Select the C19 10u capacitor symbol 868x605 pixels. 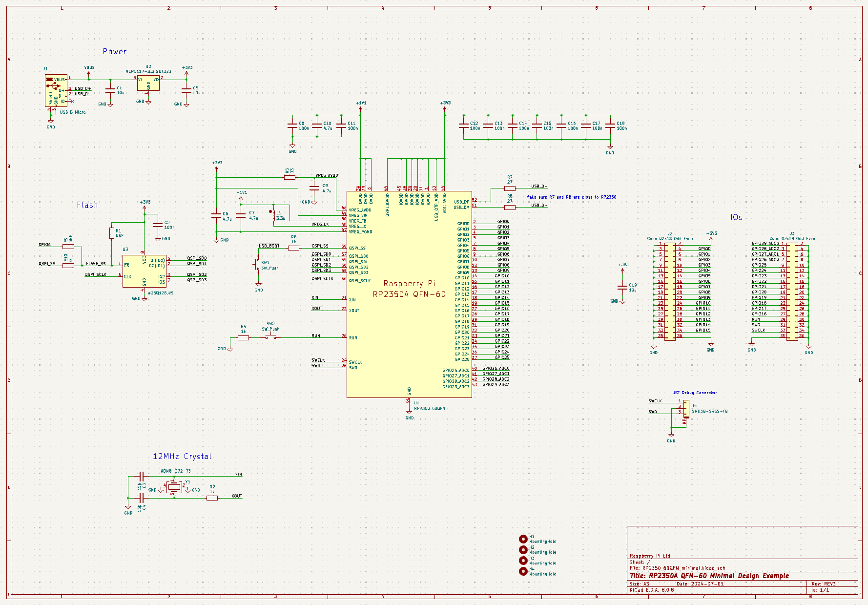[622, 287]
